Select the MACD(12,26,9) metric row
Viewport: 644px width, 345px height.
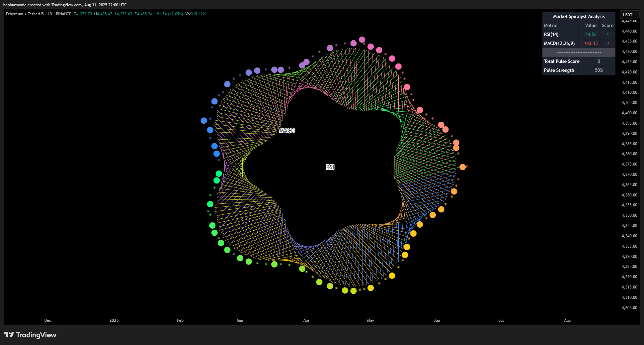579,44
